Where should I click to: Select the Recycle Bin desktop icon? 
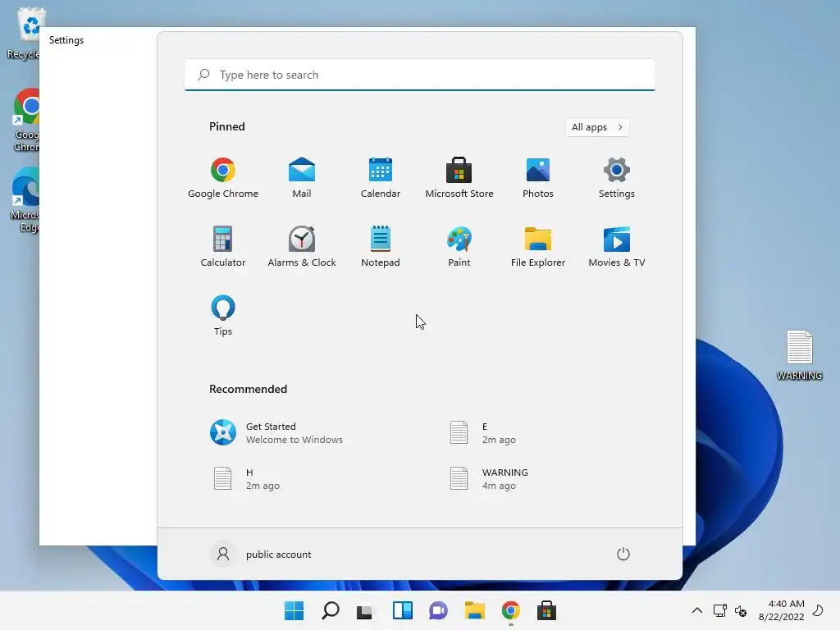22,33
